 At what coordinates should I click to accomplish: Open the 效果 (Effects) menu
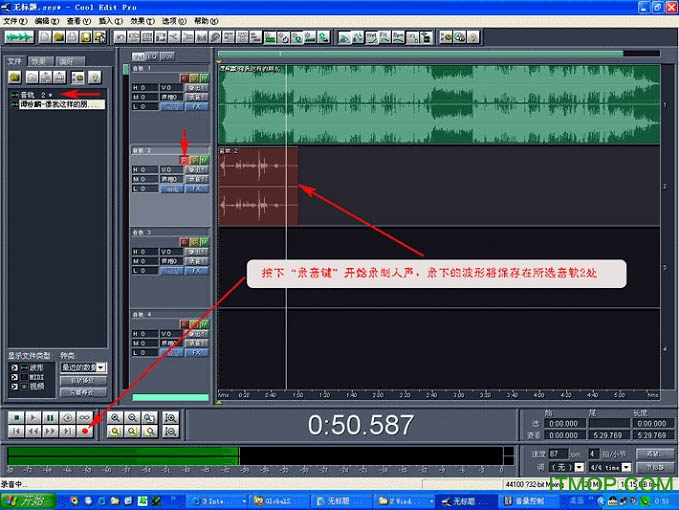135,20
